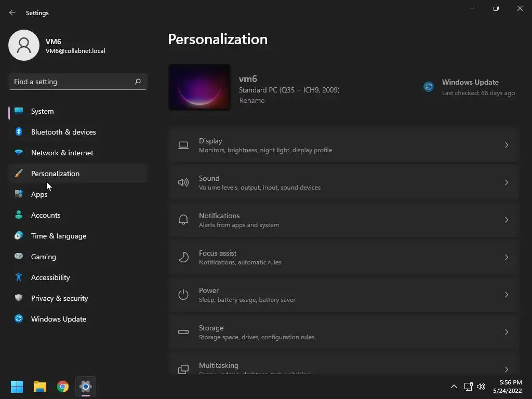Viewport: 532px width, 399px height.
Task: Expand the Storage settings chevron
Action: pyautogui.click(x=506, y=332)
